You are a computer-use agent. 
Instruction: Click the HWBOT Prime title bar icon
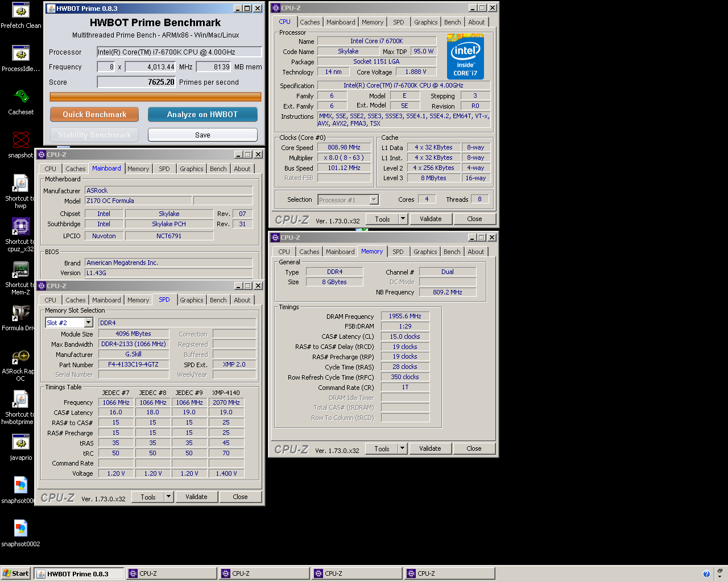[x=51, y=9]
